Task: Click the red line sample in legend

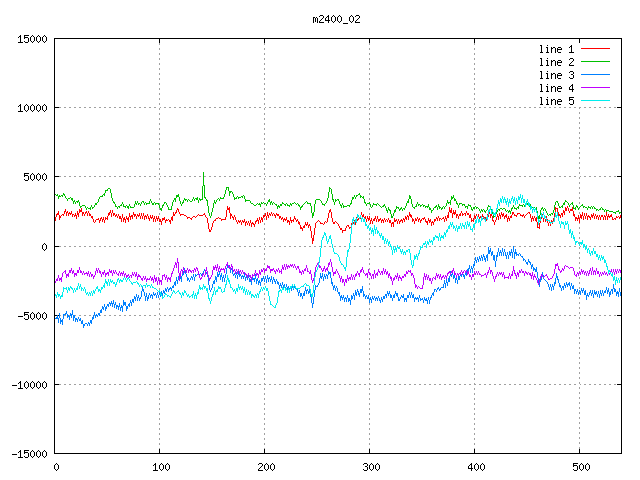Action: pyautogui.click(x=595, y=48)
